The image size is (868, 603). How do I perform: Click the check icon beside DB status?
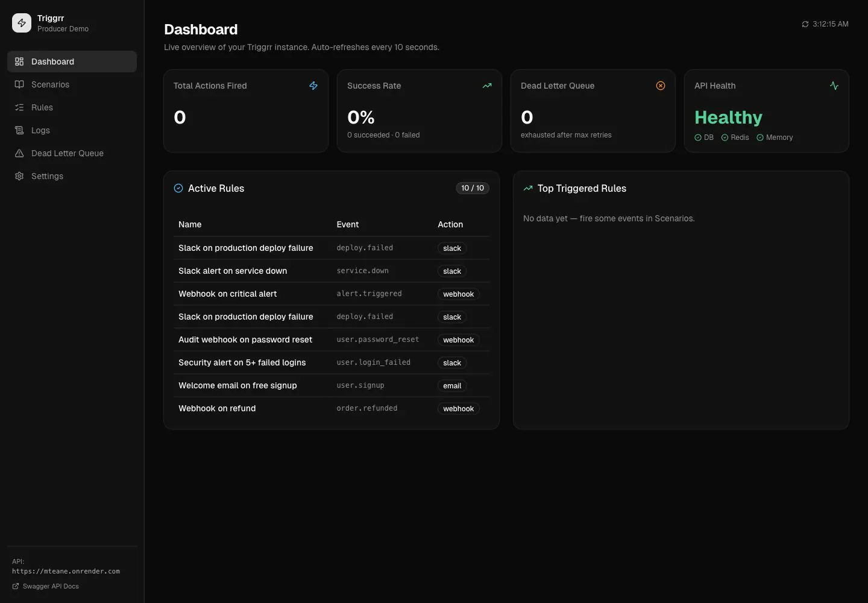[698, 137]
